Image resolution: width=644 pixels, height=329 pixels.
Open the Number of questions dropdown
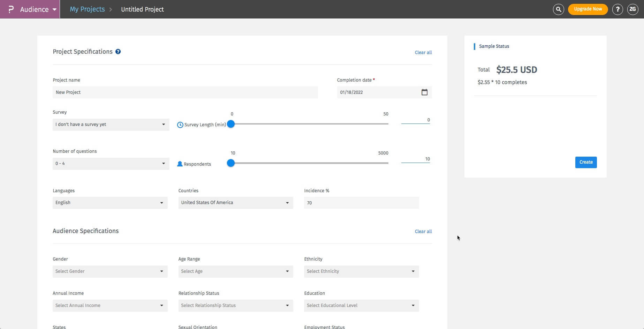pos(111,164)
